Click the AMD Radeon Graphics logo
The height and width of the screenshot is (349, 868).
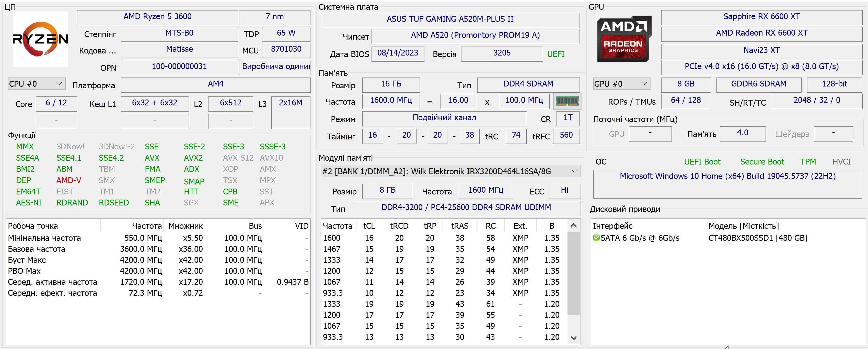[624, 39]
